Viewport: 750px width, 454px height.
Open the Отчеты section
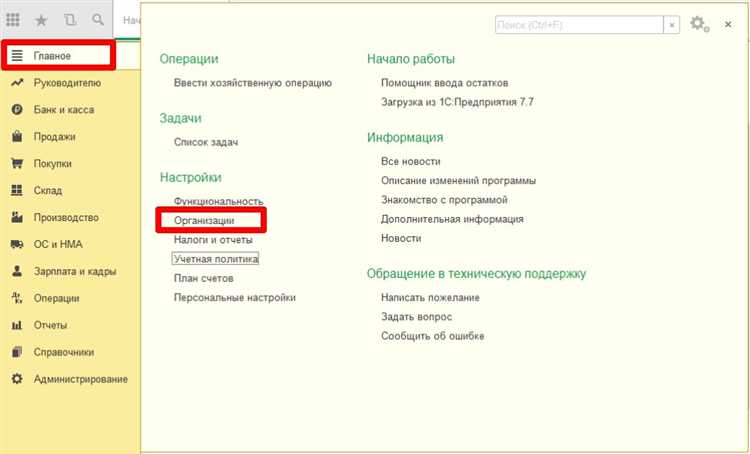[x=50, y=325]
